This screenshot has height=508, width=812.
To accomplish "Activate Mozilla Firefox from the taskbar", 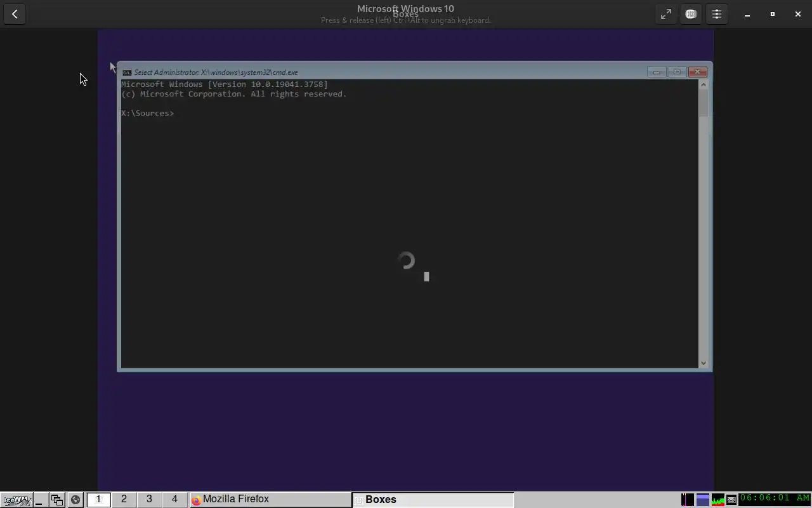I will 270,500.
